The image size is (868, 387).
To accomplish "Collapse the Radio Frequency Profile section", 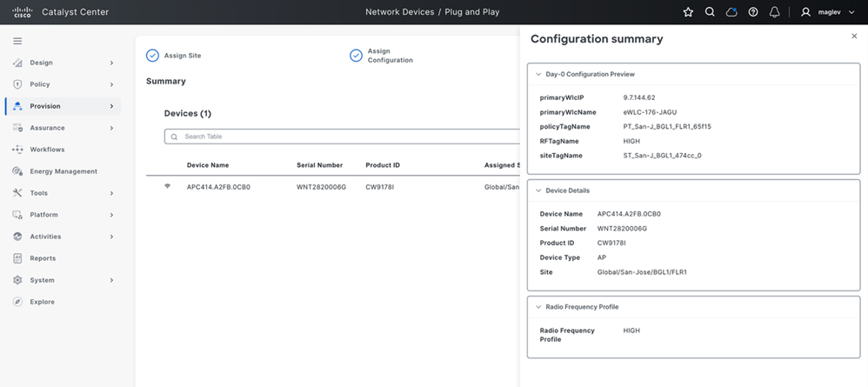I will tap(538, 307).
